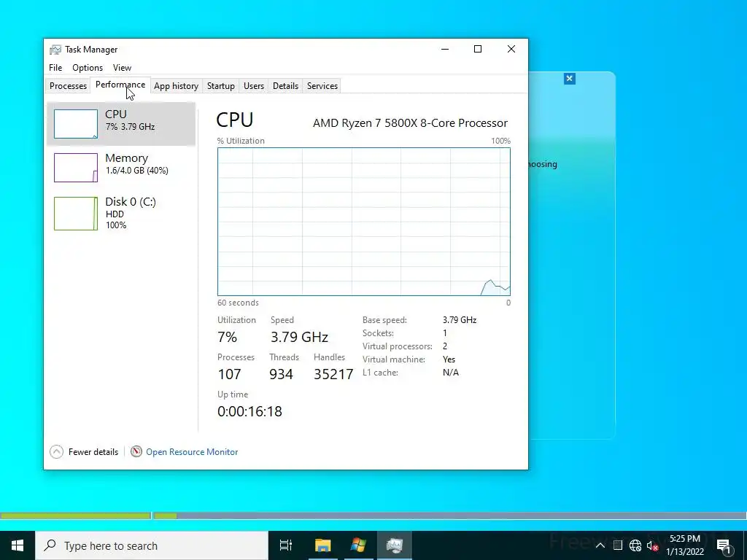This screenshot has height=560, width=747.
Task: Go to the Users tab
Action: (x=253, y=86)
